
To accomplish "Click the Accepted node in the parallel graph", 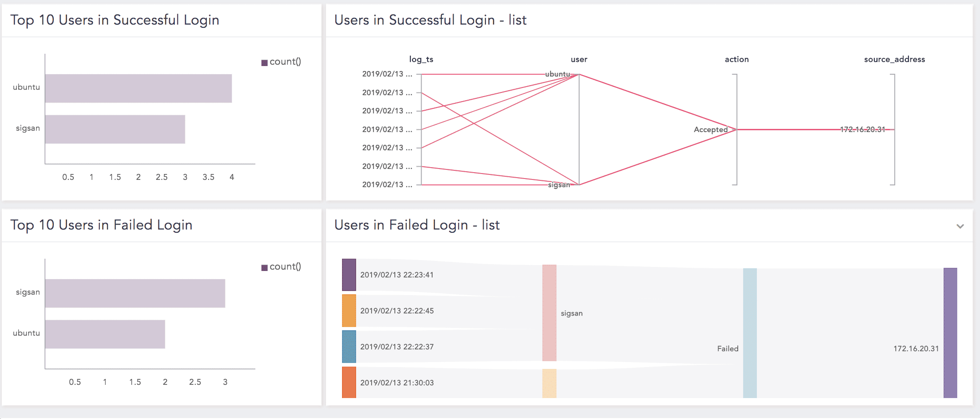I will [711, 129].
